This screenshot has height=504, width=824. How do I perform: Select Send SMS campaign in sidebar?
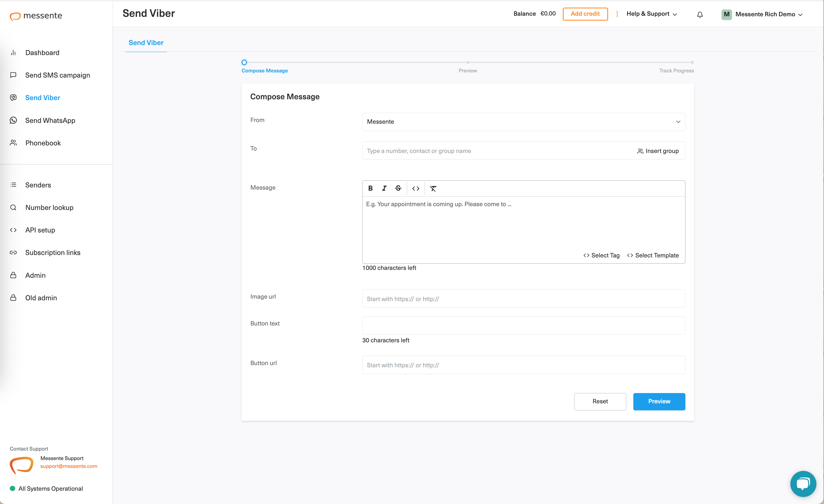(x=58, y=75)
